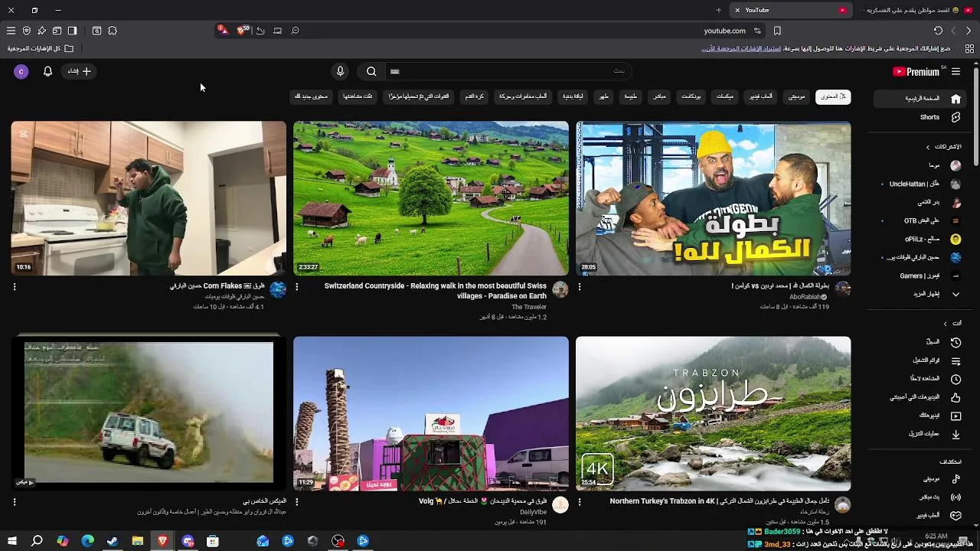The image size is (980, 551).
Task: Open Brave Shields lion icon in toolbar
Action: tap(243, 31)
